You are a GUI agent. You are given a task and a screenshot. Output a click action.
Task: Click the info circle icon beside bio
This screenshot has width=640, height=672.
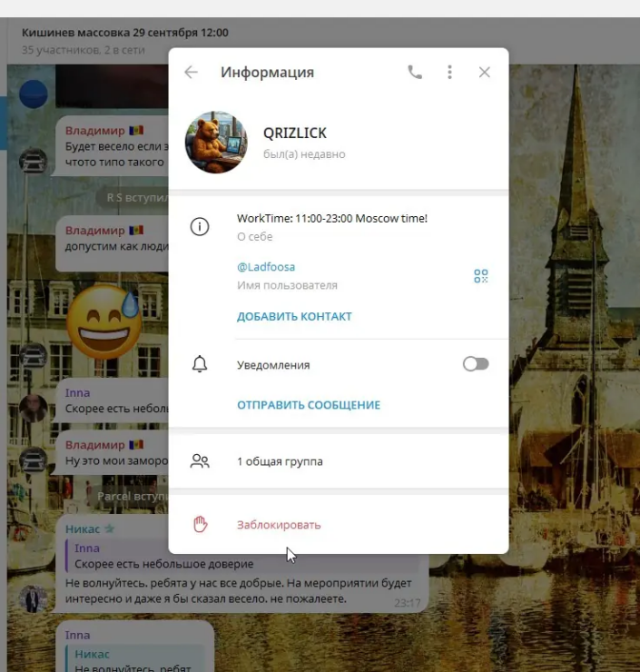[x=200, y=227]
